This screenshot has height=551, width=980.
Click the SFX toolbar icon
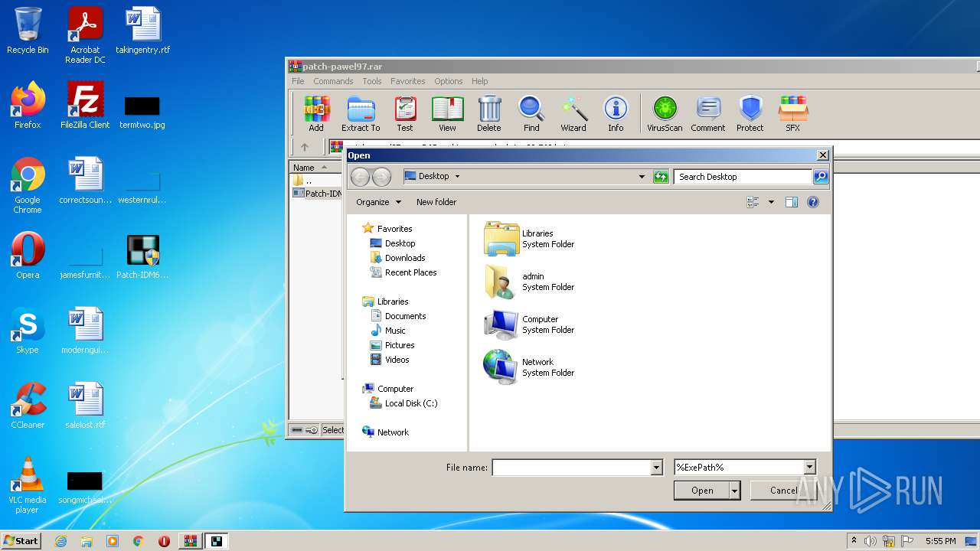tap(792, 114)
